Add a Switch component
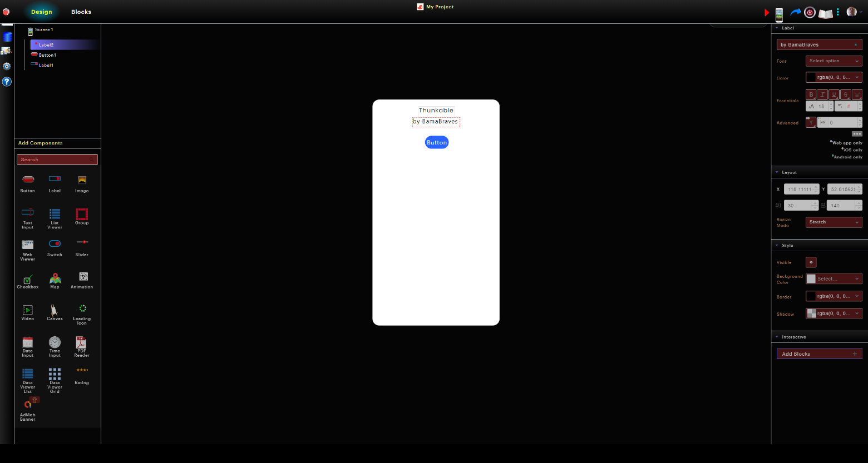The width and height of the screenshot is (868, 463). point(55,248)
